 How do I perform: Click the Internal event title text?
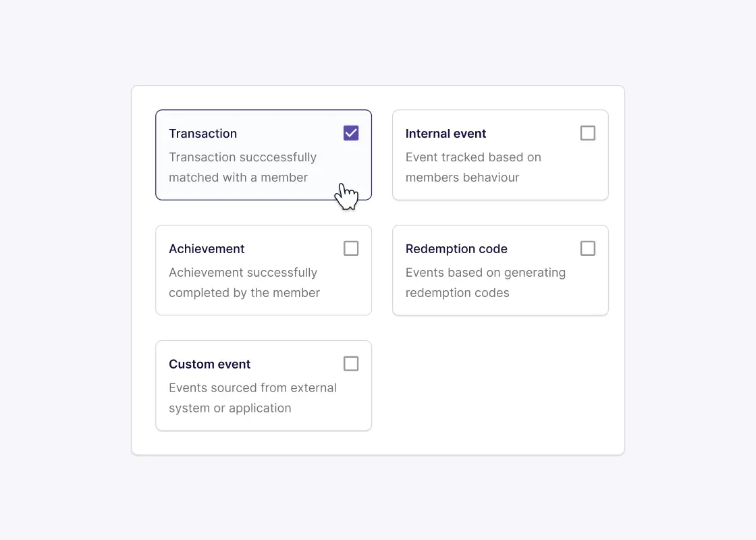pos(446,133)
